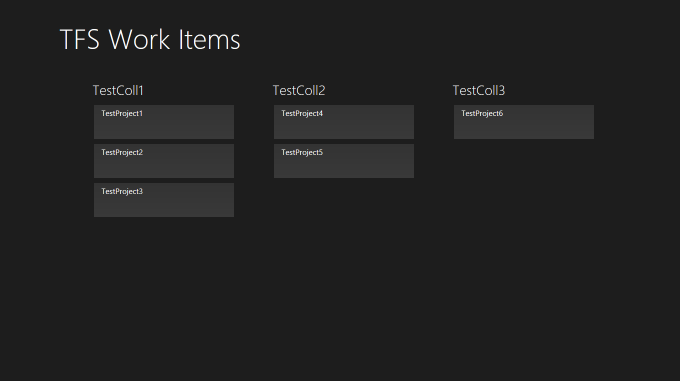Choose the TestProject5 tile

[x=344, y=161]
